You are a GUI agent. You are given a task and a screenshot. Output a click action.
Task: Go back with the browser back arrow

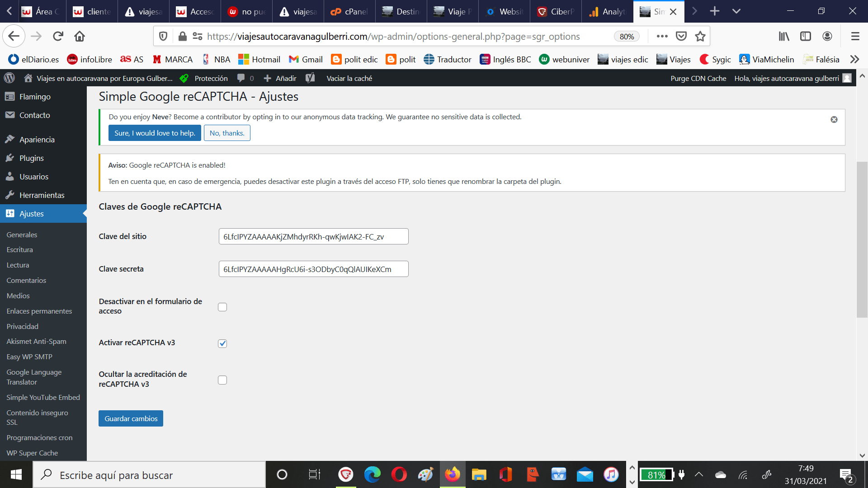[14, 36]
